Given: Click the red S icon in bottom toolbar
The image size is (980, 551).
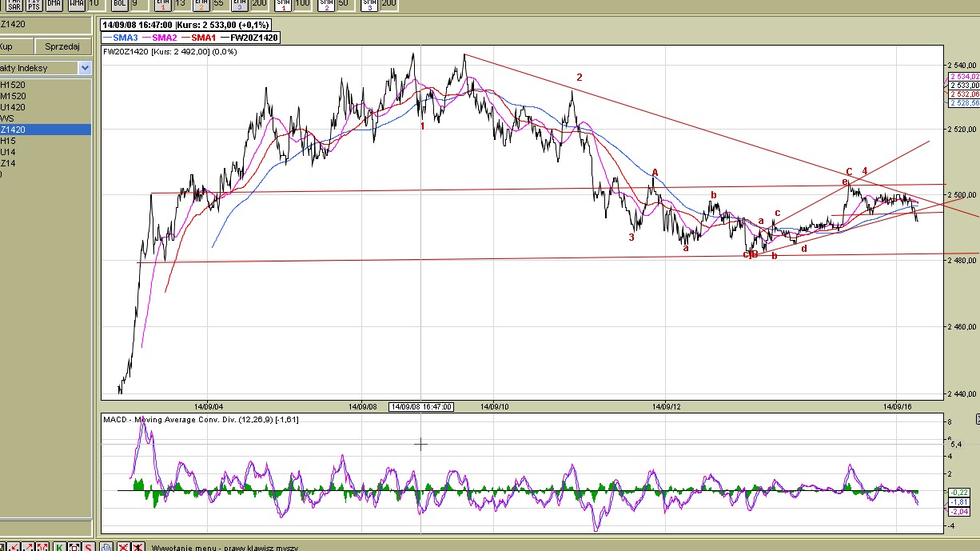Looking at the screenshot, I should click(x=89, y=547).
